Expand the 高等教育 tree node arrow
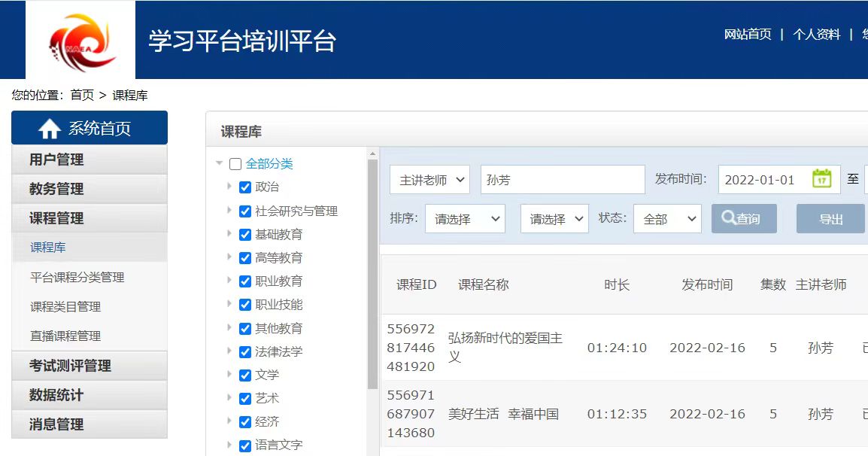 click(x=229, y=257)
